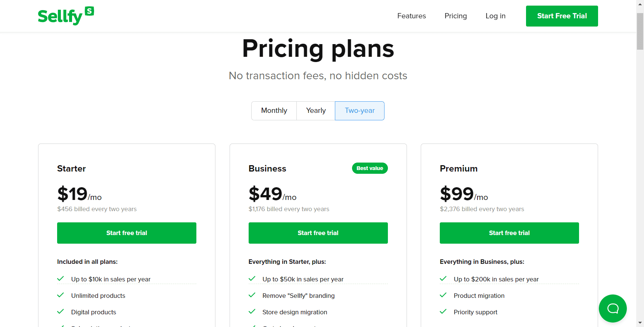Select the Yearly billing option
This screenshot has height=327, width=644.
(315, 111)
